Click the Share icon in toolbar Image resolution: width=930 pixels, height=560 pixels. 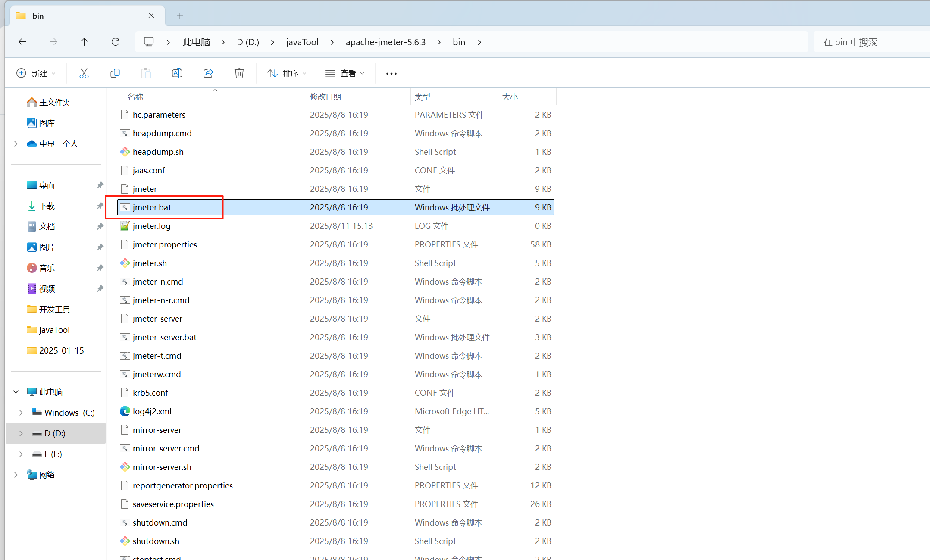[x=208, y=73]
